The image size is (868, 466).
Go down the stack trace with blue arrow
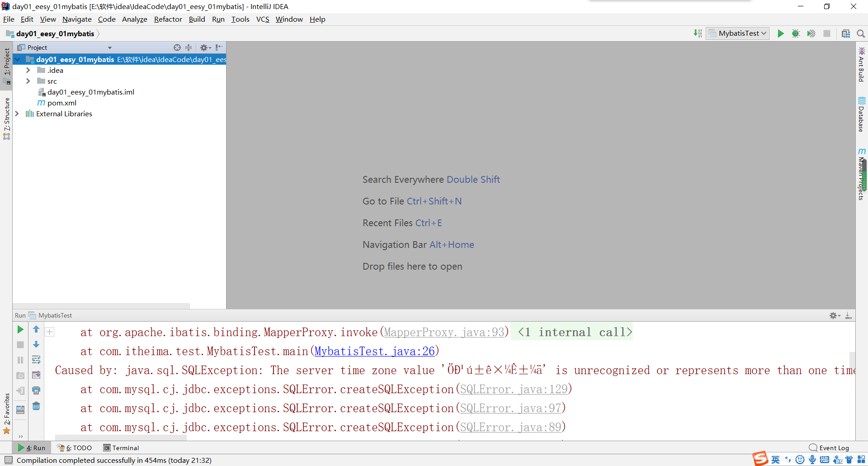[36, 345]
